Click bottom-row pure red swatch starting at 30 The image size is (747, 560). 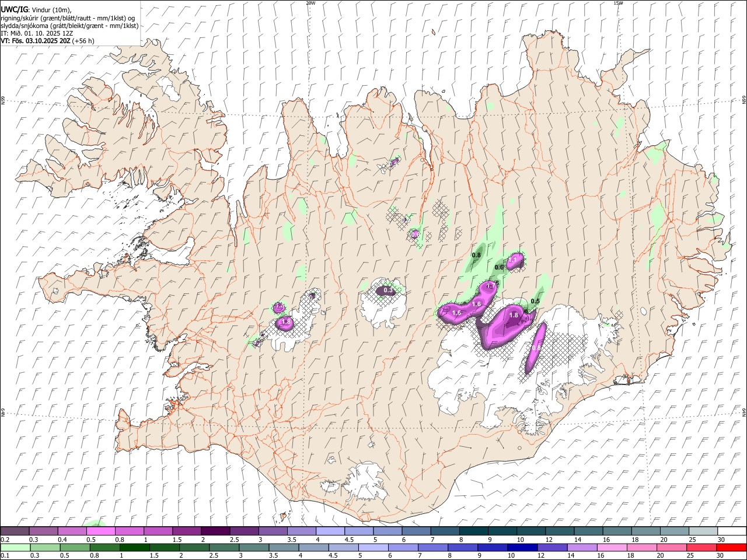731,547
